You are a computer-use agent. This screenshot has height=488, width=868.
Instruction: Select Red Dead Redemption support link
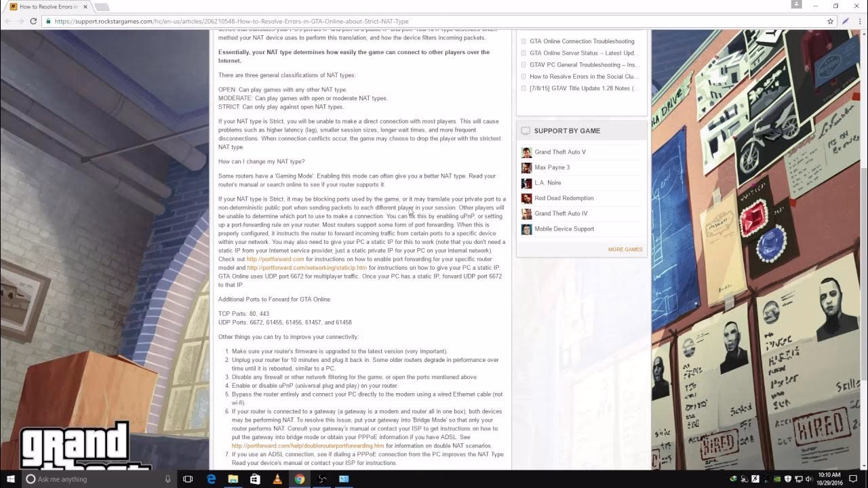[x=564, y=199]
